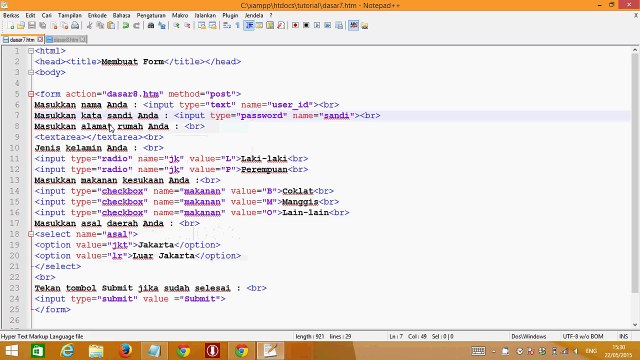Click the editor's vertical scrollbar thumb
Screen dimensions: 640x360
pos(635,173)
